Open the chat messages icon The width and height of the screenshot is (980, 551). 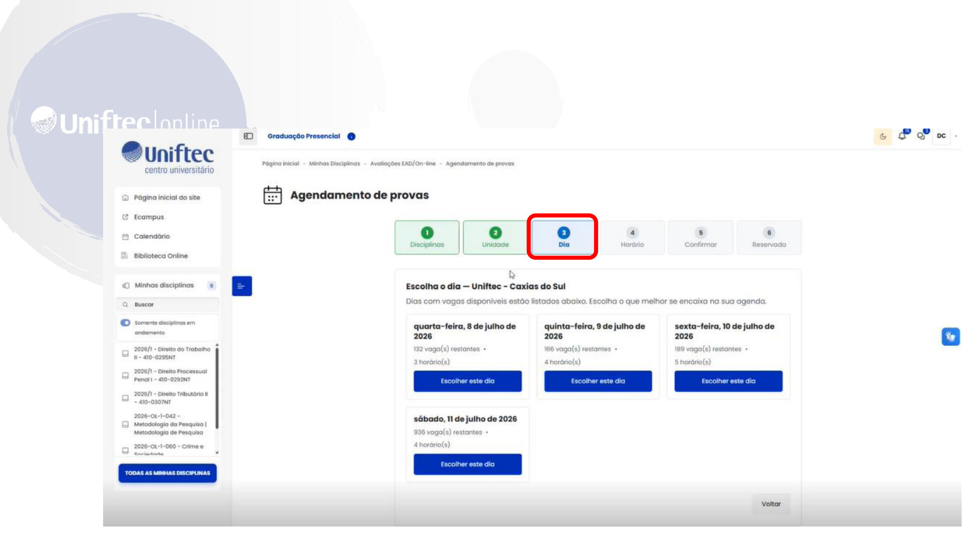[922, 136]
